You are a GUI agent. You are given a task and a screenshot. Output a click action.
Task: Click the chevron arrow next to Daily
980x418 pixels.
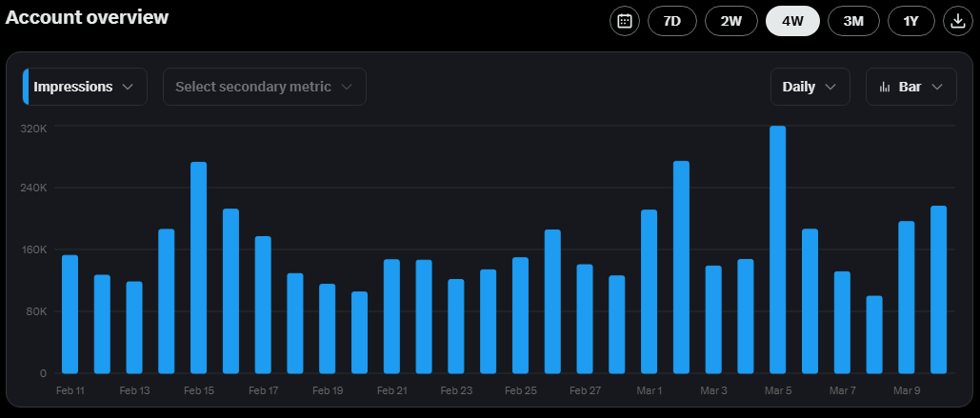coord(830,87)
